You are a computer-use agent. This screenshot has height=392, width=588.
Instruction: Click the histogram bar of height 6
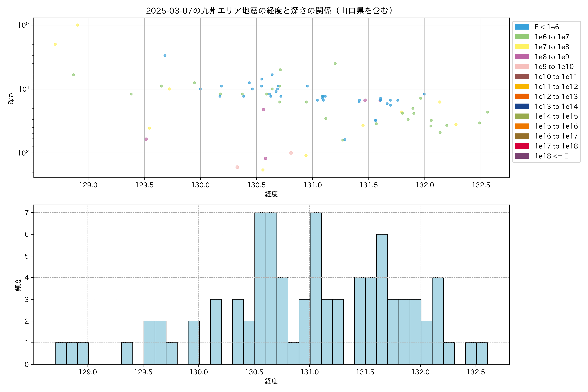tap(382, 299)
